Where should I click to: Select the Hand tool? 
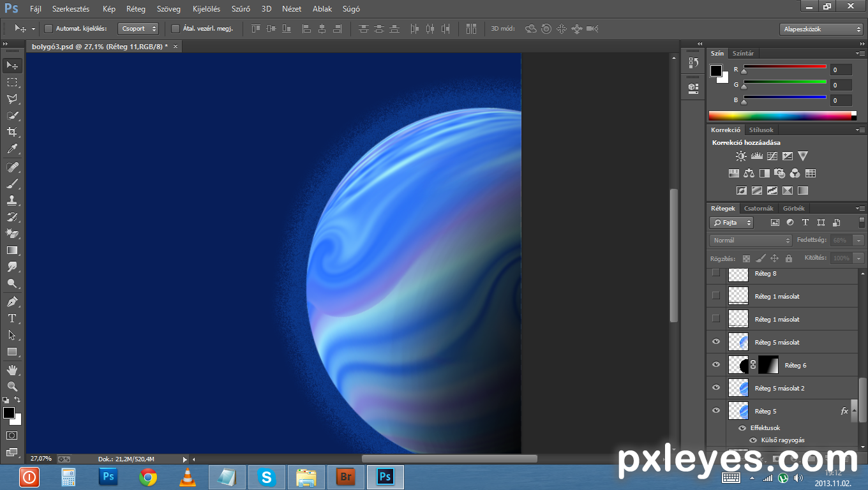tap(12, 369)
